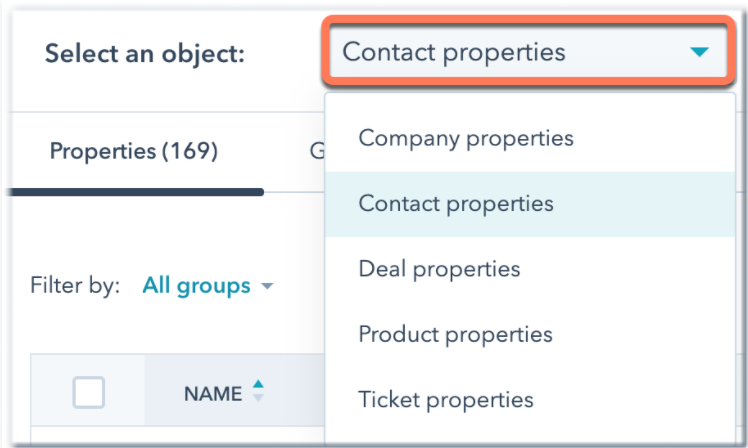Select Product properties from the menu
This screenshot has height=448, width=748.
coord(455,334)
